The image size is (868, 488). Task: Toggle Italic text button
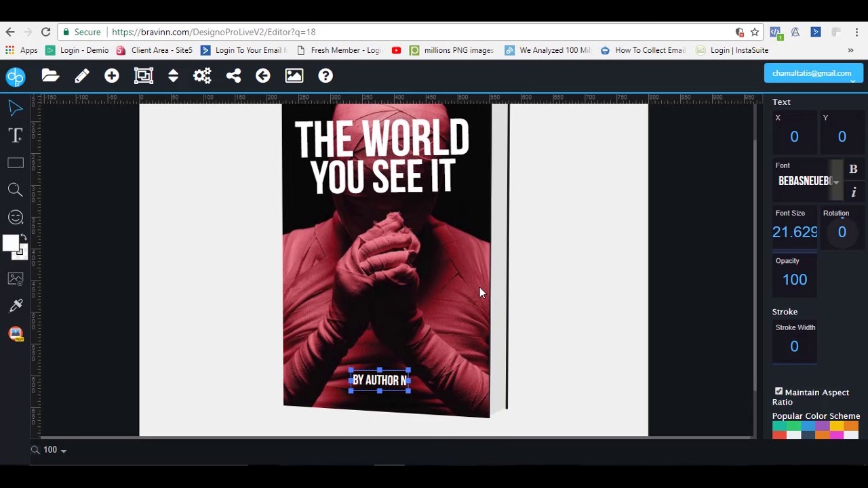[x=853, y=192]
